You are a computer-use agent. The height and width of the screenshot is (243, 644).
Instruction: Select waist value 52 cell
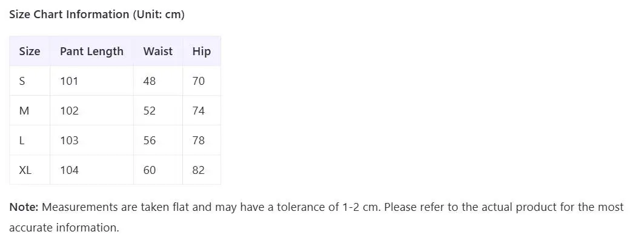pyautogui.click(x=150, y=111)
